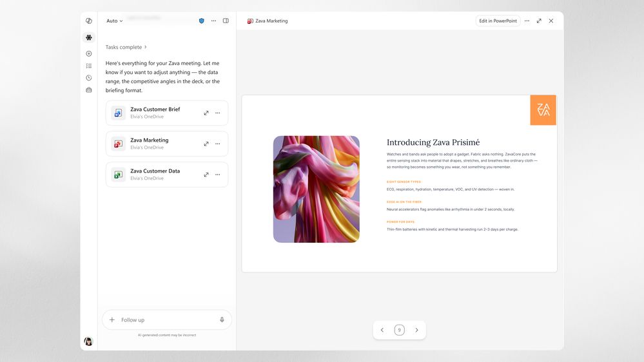Expand Zava Customer Brief in preview

tap(206, 113)
